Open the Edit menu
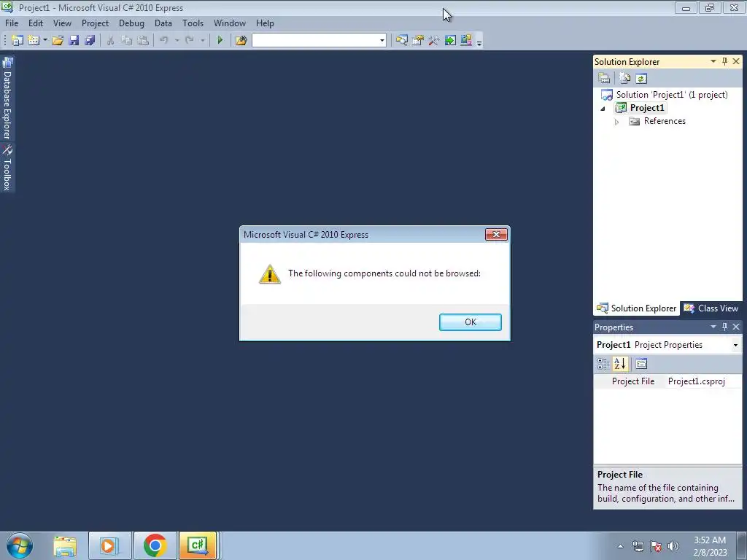This screenshot has width=747, height=560. coord(36,23)
